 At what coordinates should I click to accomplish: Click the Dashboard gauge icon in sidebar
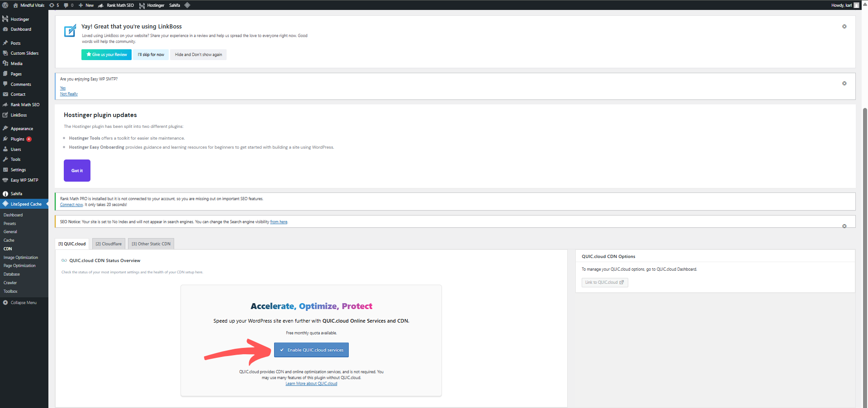click(x=5, y=29)
